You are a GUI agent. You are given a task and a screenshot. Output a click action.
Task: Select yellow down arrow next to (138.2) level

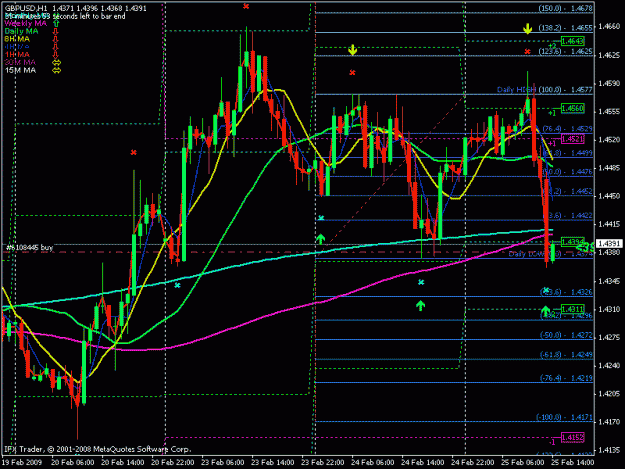click(x=527, y=28)
